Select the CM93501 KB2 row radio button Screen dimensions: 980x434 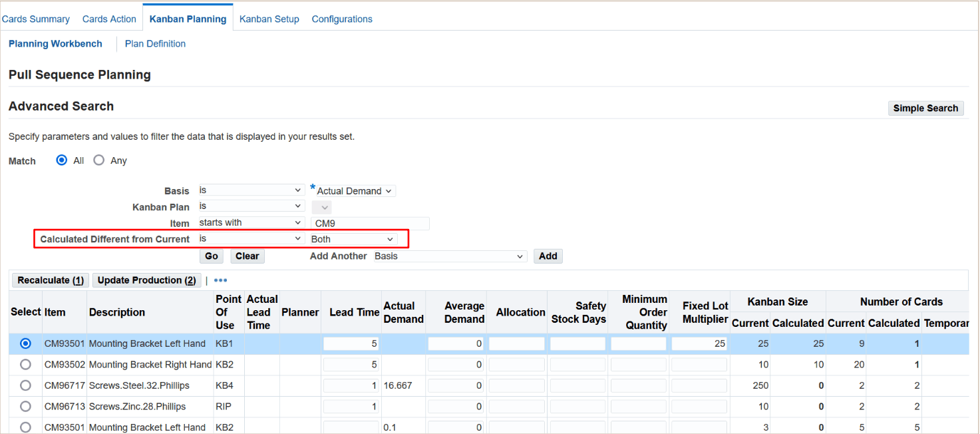25,427
